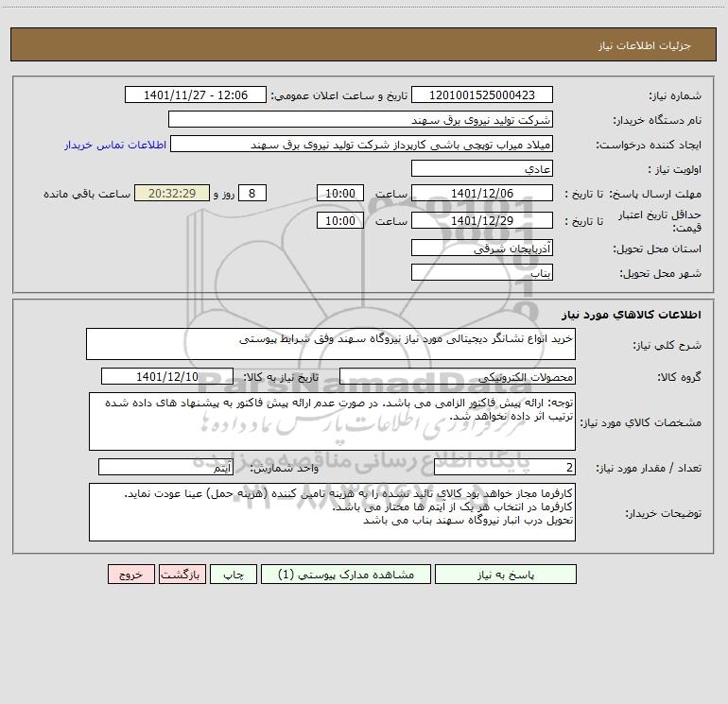
Task: Click requester field میلاد میراب توپچی باشی
Action: [362, 144]
